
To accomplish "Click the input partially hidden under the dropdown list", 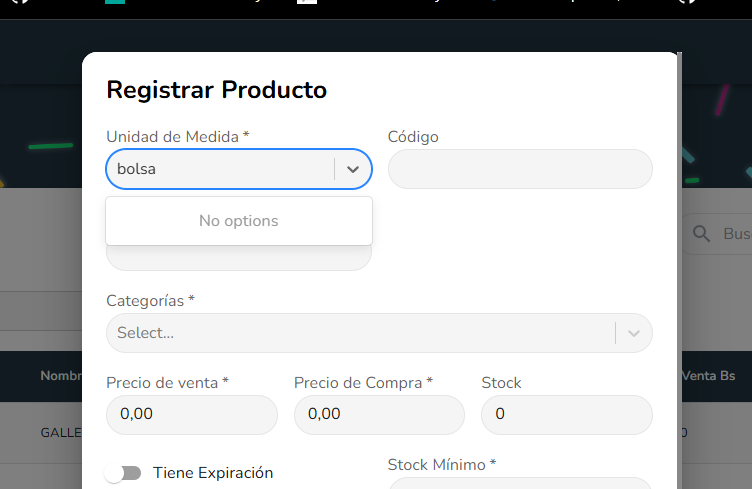I will click(x=238, y=258).
